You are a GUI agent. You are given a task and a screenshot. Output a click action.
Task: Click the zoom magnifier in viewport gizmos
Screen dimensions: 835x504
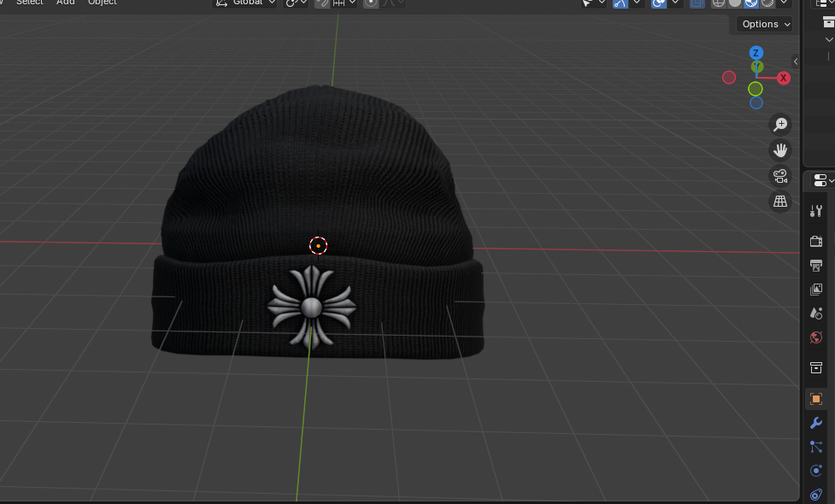(779, 124)
